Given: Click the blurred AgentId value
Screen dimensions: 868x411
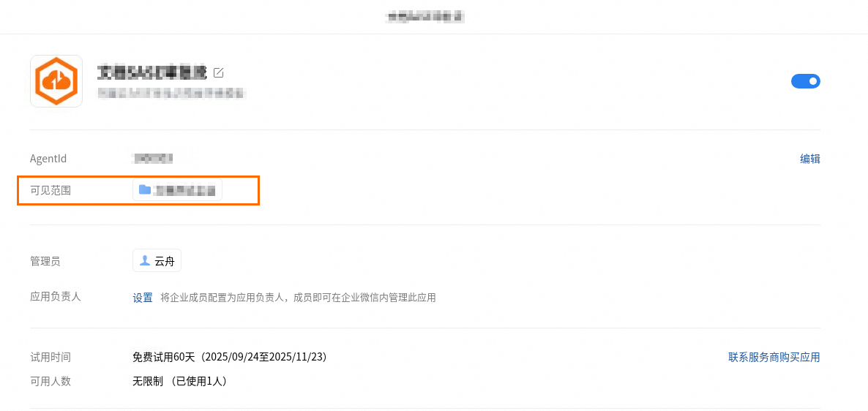Looking at the screenshot, I should point(152,159).
